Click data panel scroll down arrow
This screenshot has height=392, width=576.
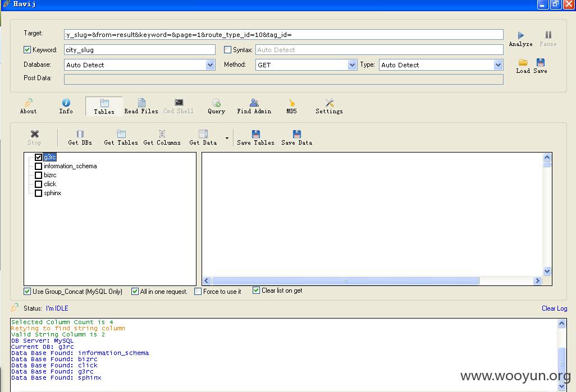click(x=547, y=271)
